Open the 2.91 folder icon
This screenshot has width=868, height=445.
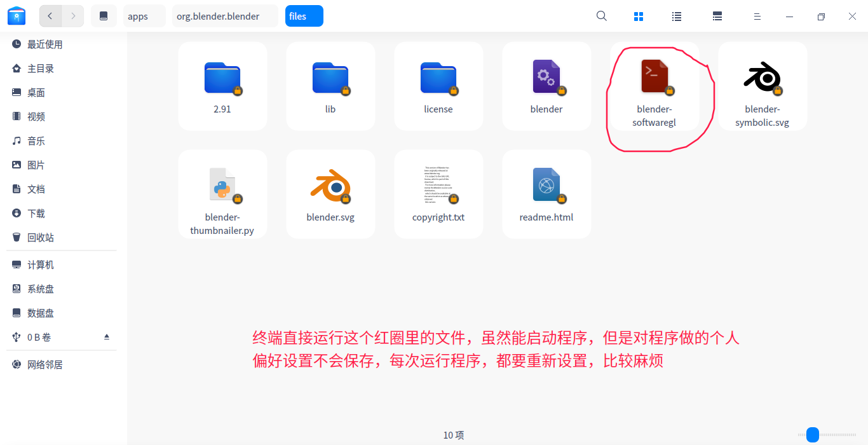tap(222, 78)
